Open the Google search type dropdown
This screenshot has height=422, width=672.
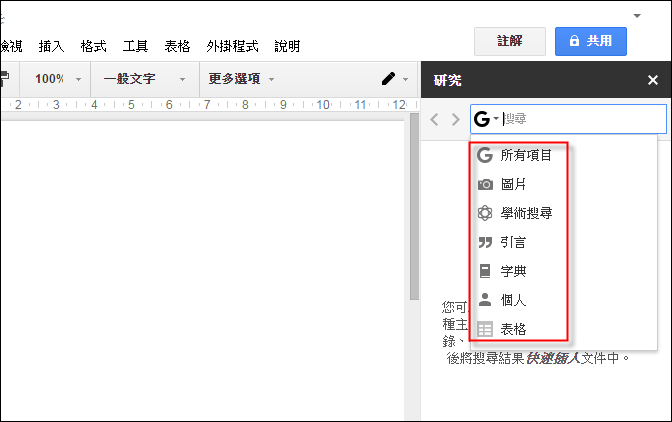pyautogui.click(x=487, y=119)
